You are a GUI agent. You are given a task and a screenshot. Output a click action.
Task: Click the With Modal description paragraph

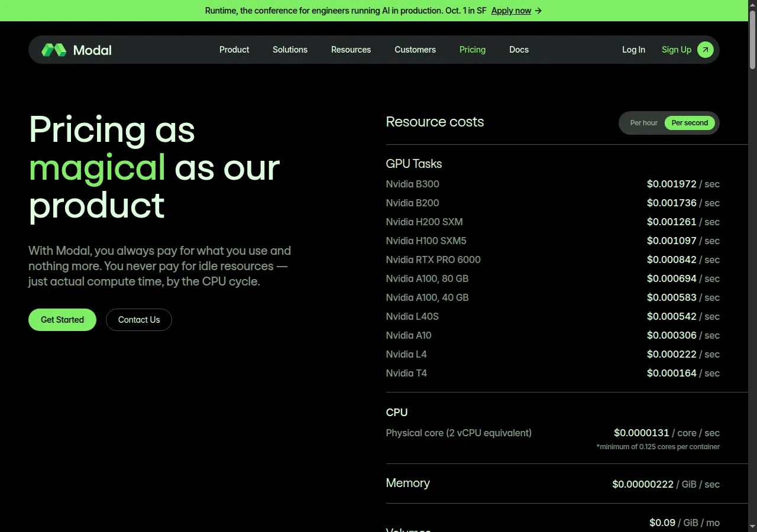coord(160,266)
